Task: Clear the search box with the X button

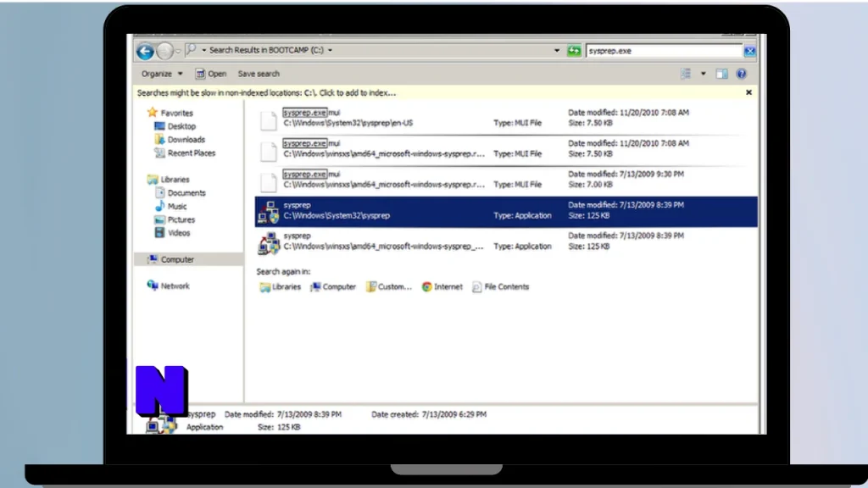Action: coord(749,51)
